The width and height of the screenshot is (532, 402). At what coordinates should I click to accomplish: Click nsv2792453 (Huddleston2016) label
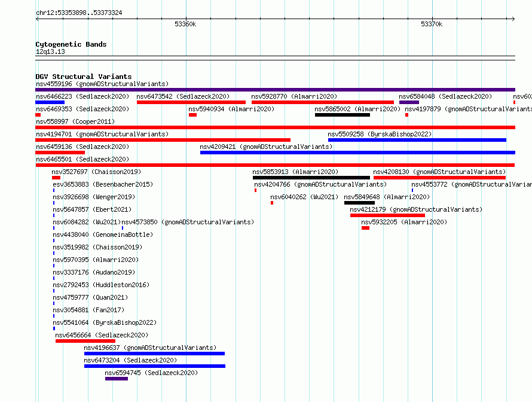pyautogui.click(x=101, y=285)
